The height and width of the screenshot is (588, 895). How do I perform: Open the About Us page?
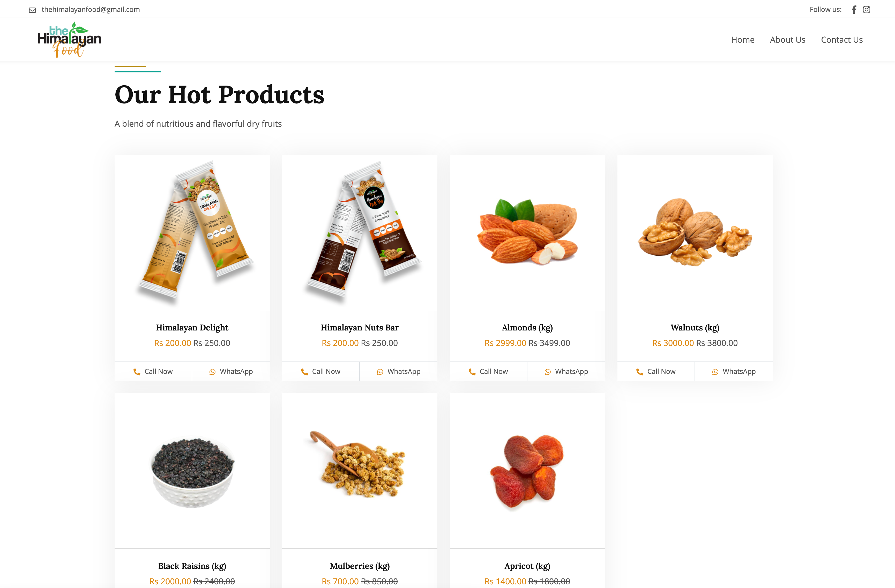787,40
